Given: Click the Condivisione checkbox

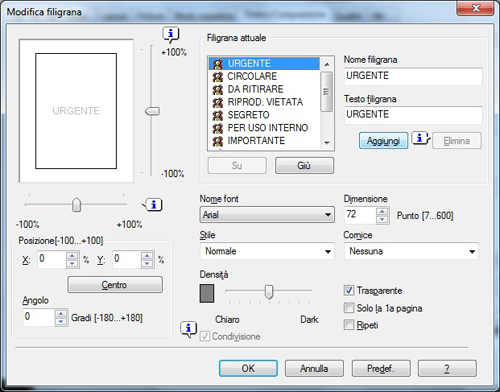Looking at the screenshot, I should click(x=205, y=336).
